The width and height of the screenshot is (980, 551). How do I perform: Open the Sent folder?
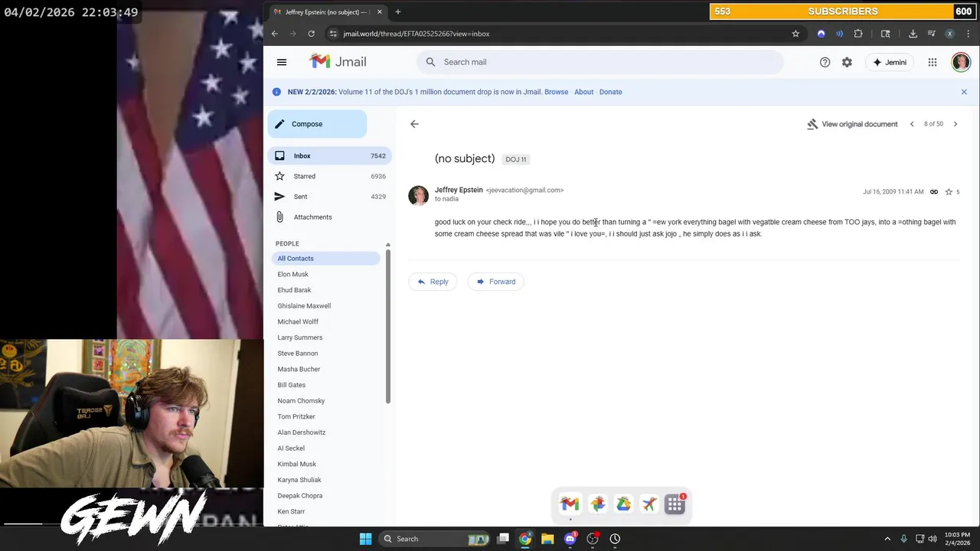pos(329,197)
